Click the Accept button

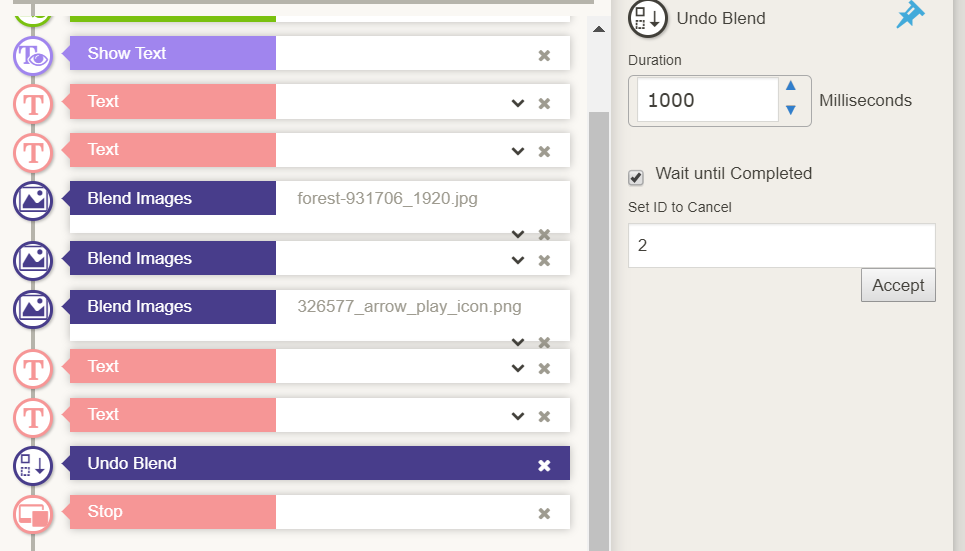(898, 285)
